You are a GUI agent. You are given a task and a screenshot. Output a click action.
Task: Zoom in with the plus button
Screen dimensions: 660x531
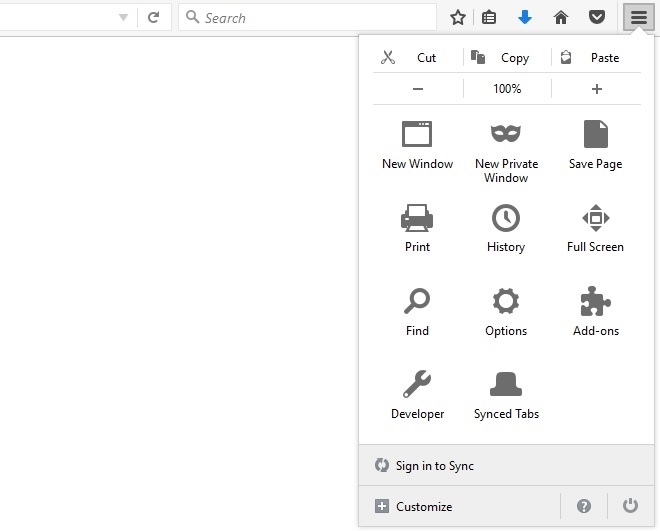click(597, 89)
